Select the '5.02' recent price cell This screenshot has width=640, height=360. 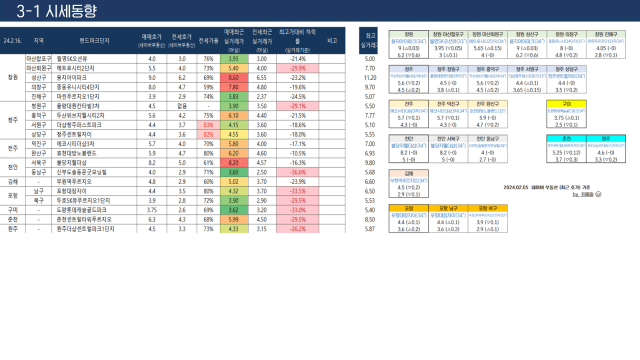coord(234,182)
